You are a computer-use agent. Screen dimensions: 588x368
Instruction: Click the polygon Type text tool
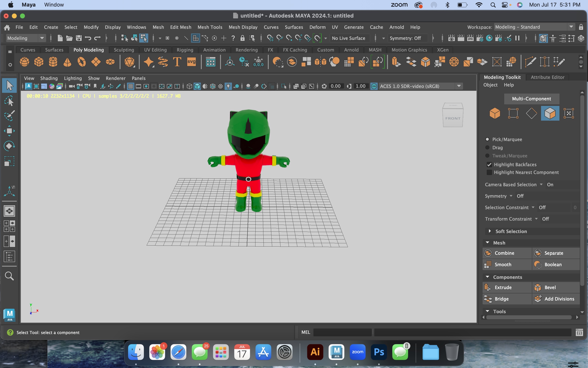point(177,62)
